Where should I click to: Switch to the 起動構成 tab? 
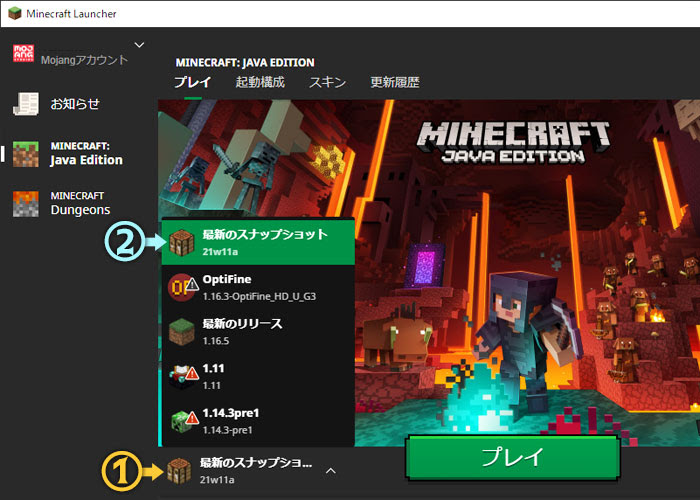point(260,82)
